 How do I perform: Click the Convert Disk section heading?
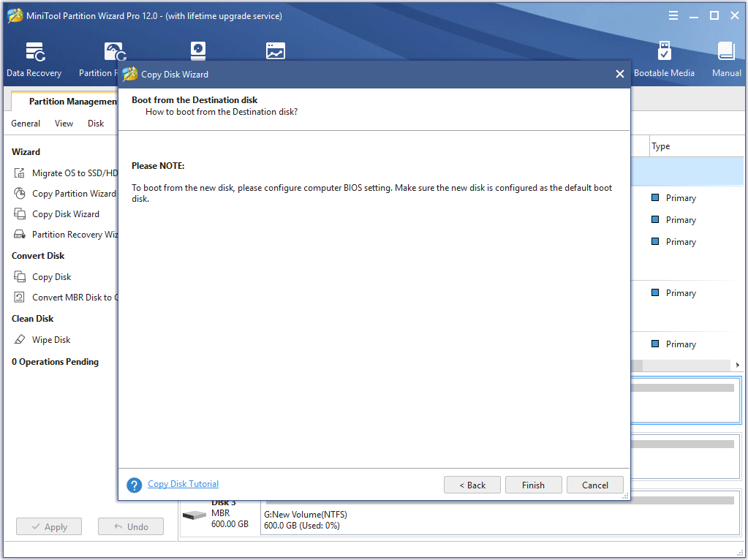(38, 256)
